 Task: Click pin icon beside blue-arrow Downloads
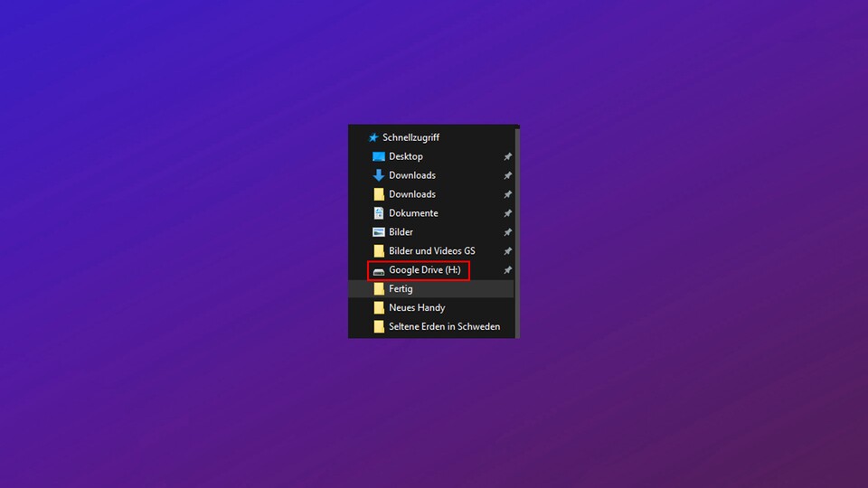[507, 175]
